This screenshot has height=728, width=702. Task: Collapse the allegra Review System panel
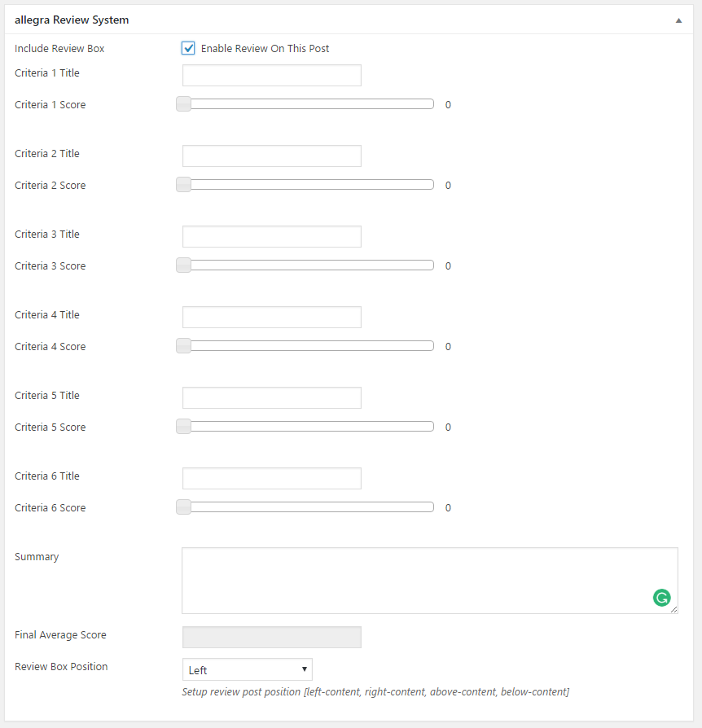(x=678, y=20)
